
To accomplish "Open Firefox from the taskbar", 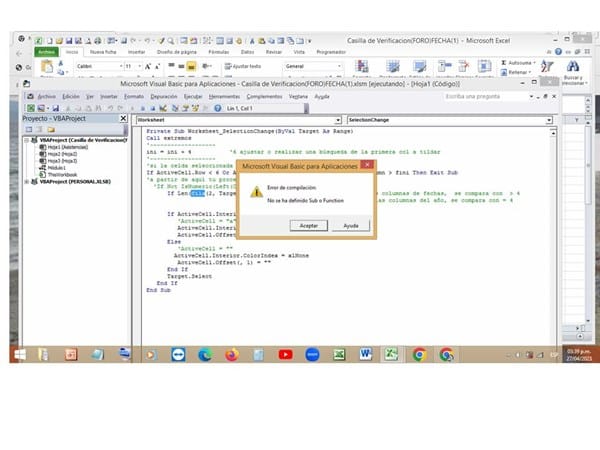I will (230, 354).
